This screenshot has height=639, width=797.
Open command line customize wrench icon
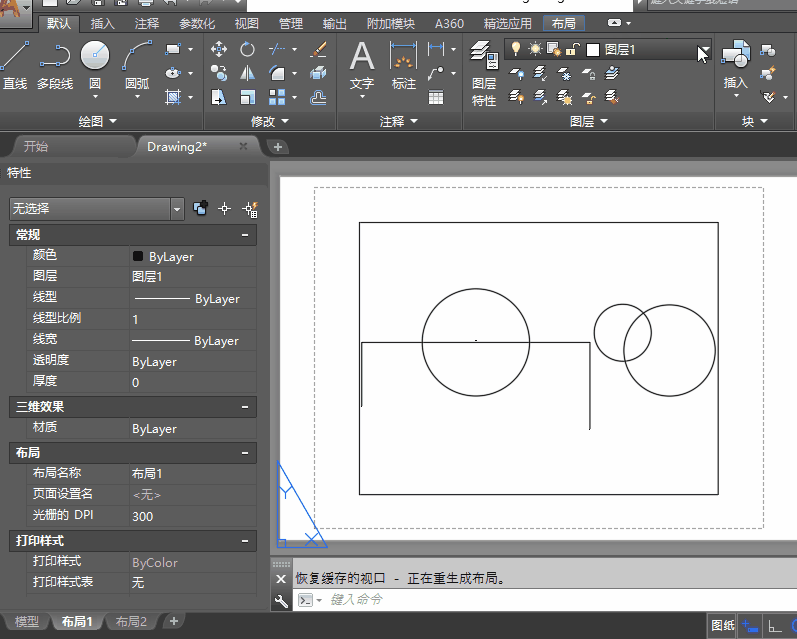(x=281, y=601)
